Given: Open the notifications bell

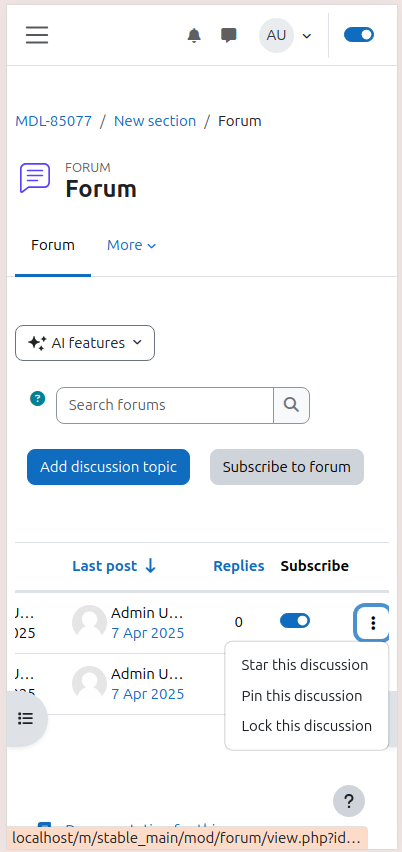Looking at the screenshot, I should pyautogui.click(x=194, y=35).
